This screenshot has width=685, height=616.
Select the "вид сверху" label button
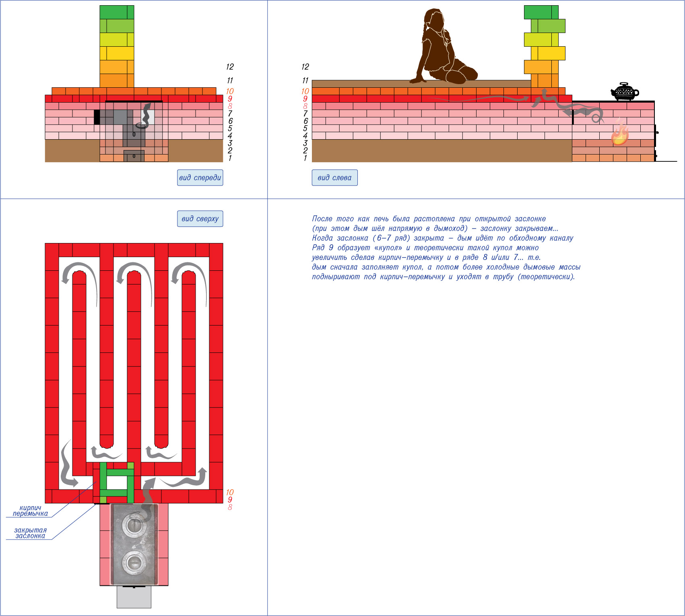[x=200, y=219]
